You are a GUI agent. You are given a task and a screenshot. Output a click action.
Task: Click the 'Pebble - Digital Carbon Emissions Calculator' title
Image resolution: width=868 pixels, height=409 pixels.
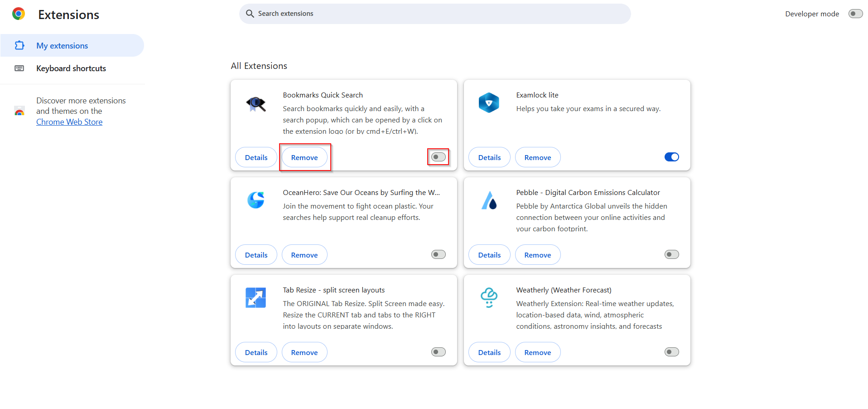click(x=588, y=193)
